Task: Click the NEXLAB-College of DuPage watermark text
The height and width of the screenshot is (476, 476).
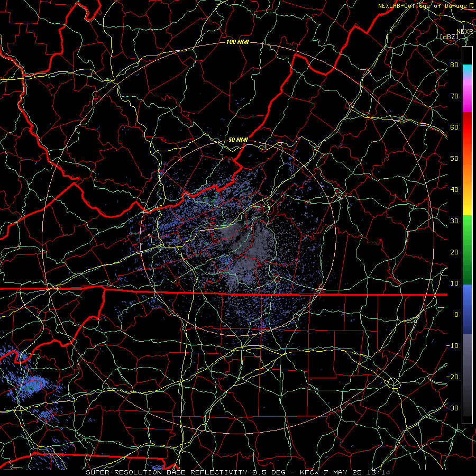Action: pos(423,6)
